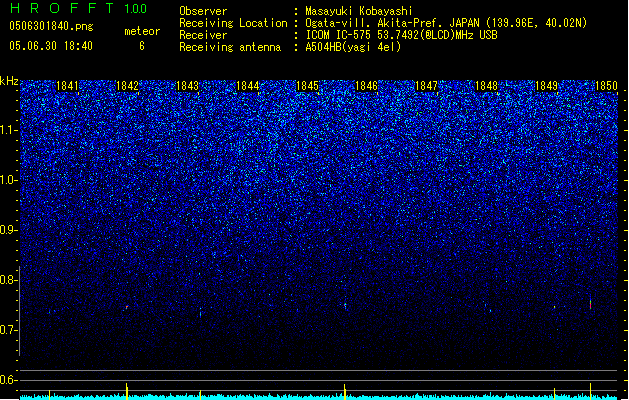Screen dimensions: 629x400
Task: Click the HROFFT 1.00 title text
Action: pyautogui.click(x=78, y=8)
